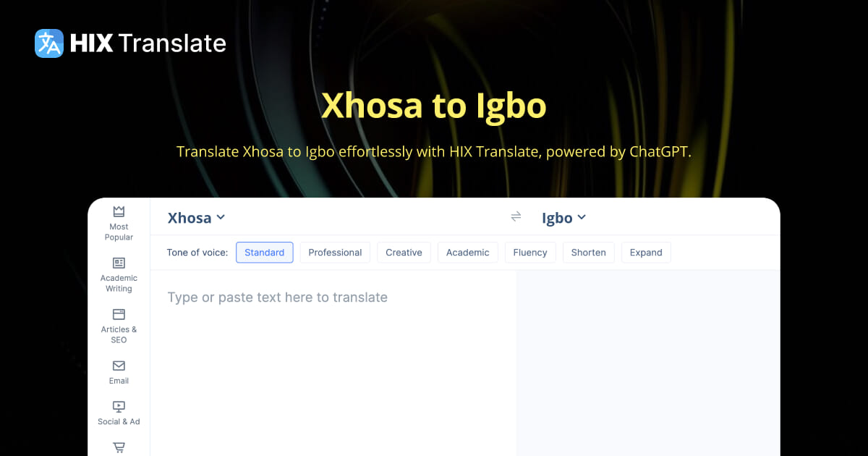The image size is (868, 456).
Task: Click the Articles & SEO sidebar icon
Action: click(x=118, y=324)
